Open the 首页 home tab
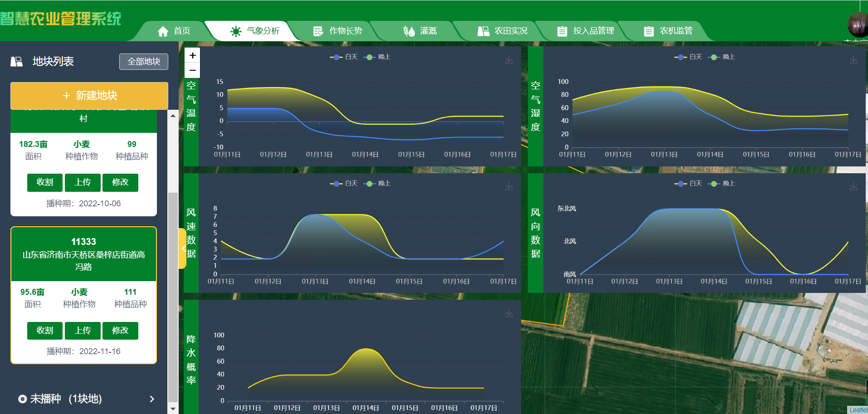 174,31
